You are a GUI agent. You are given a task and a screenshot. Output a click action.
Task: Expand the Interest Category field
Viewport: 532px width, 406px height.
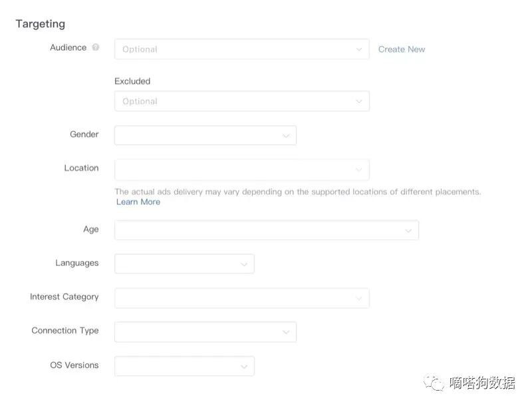(242, 298)
